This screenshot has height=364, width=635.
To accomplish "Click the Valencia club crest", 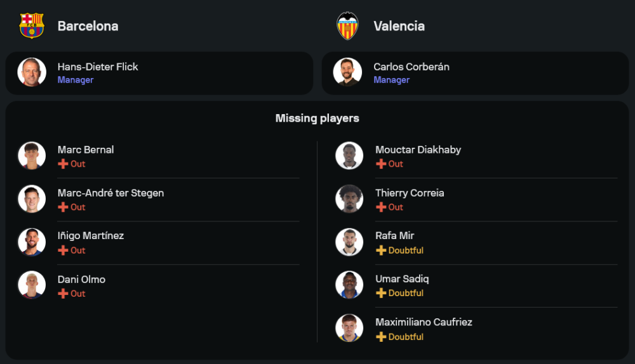I will 348,26.
